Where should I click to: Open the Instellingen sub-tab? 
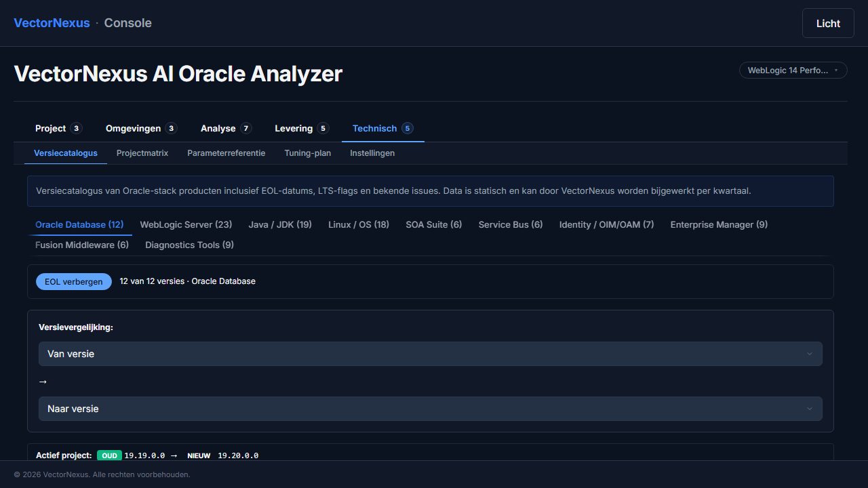pyautogui.click(x=372, y=153)
